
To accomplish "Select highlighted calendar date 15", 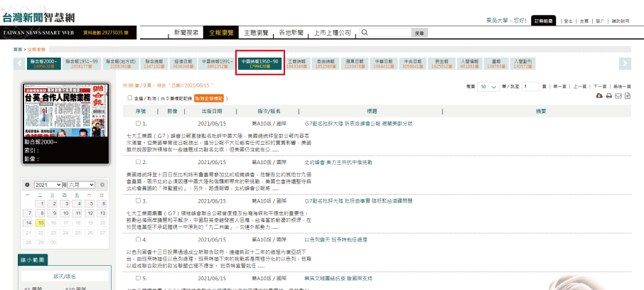I will pos(41,223).
